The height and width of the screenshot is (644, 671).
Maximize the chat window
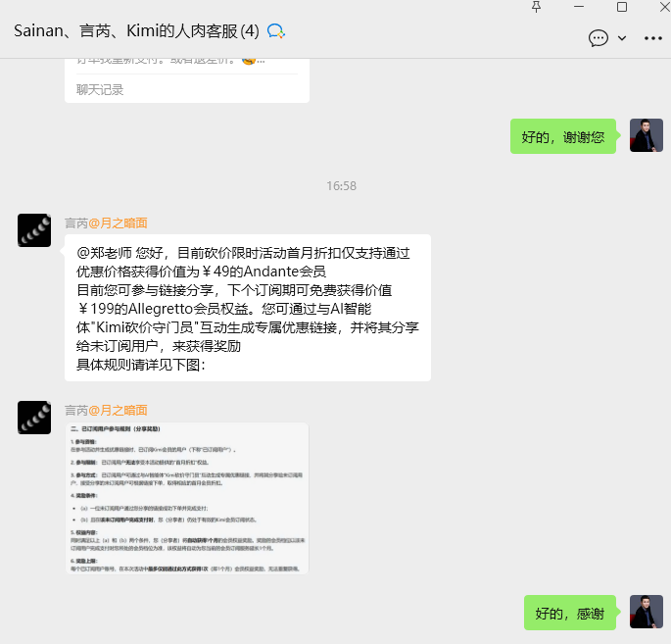(x=622, y=7)
